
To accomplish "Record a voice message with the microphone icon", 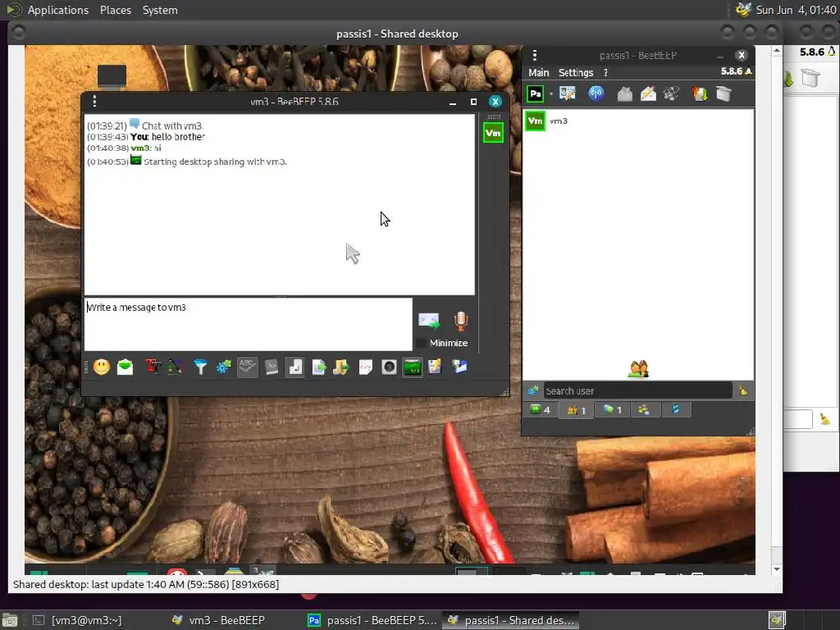I will [x=461, y=321].
